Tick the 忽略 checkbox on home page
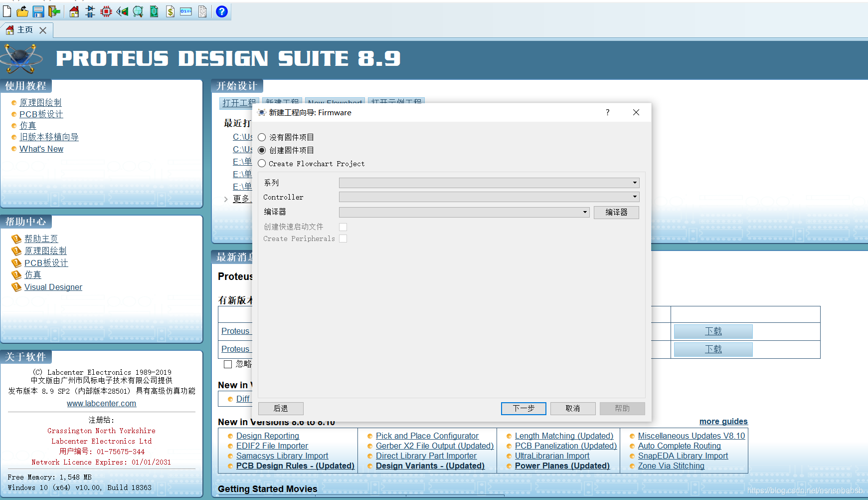 tap(228, 364)
